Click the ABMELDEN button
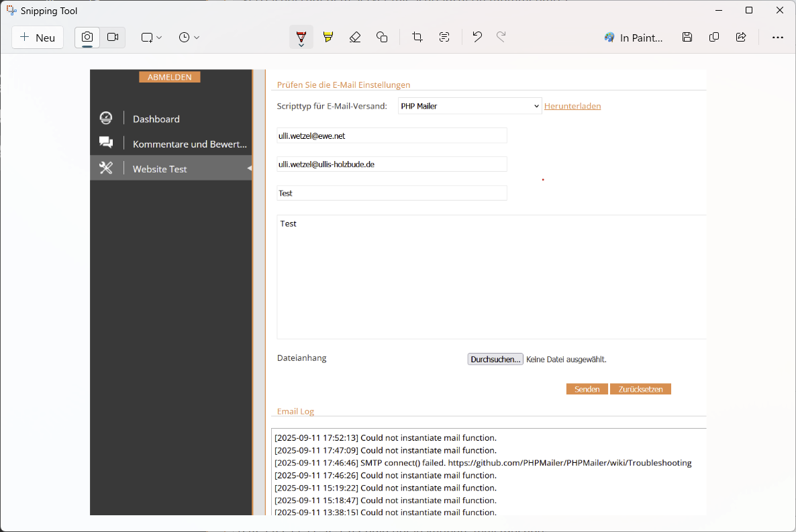This screenshot has width=796, height=532. tap(170, 77)
